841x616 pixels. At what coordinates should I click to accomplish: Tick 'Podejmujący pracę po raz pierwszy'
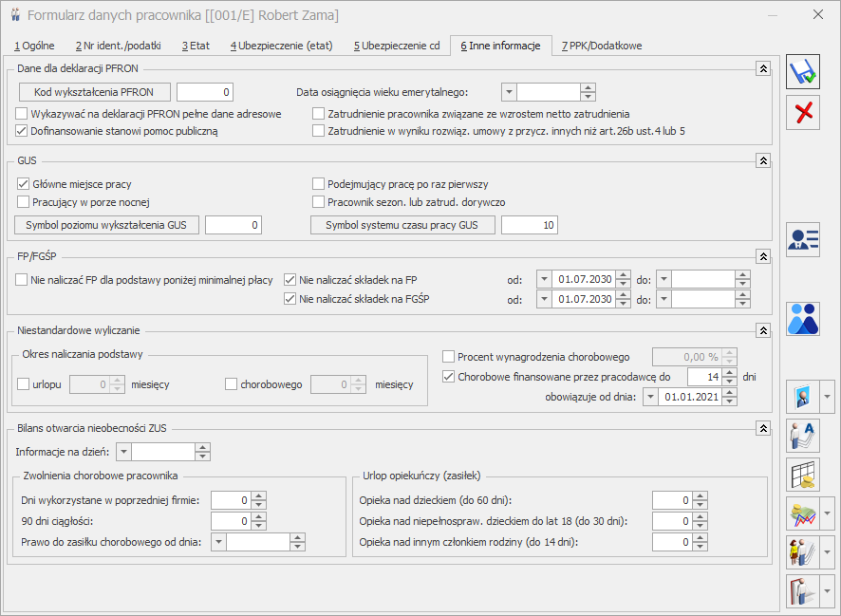point(319,184)
